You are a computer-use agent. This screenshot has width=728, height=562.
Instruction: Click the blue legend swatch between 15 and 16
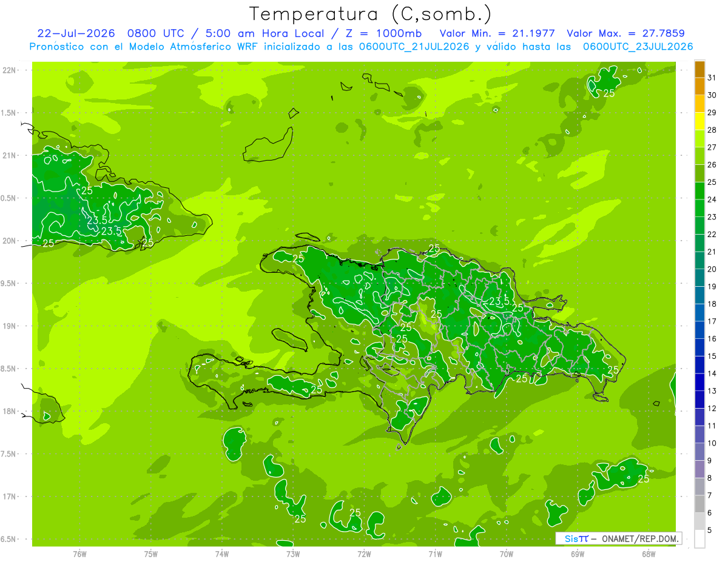click(x=699, y=347)
